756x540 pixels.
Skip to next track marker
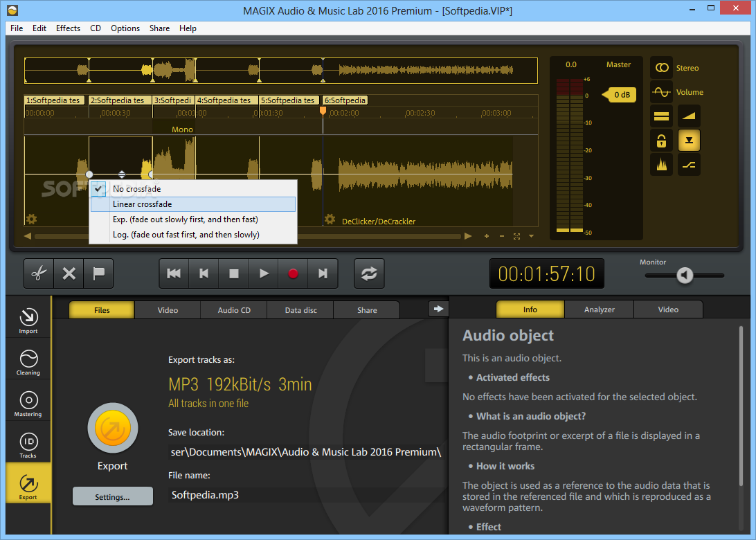pyautogui.click(x=323, y=273)
